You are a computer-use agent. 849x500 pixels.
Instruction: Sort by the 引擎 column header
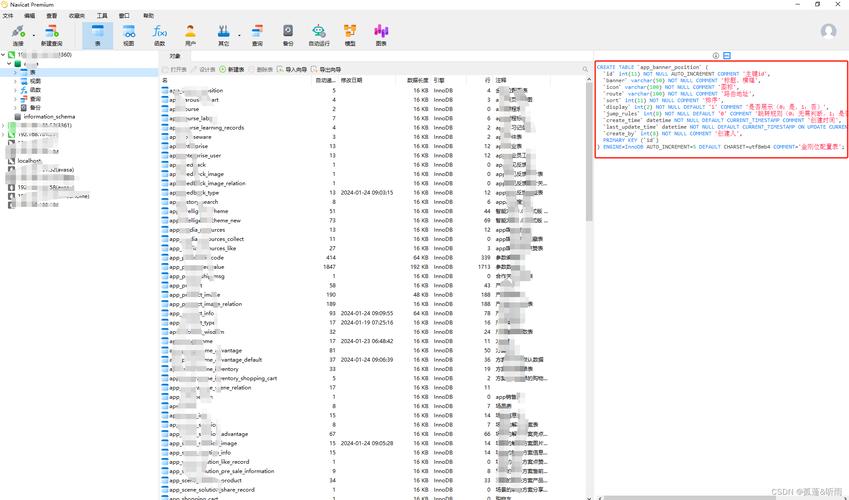(x=449, y=80)
